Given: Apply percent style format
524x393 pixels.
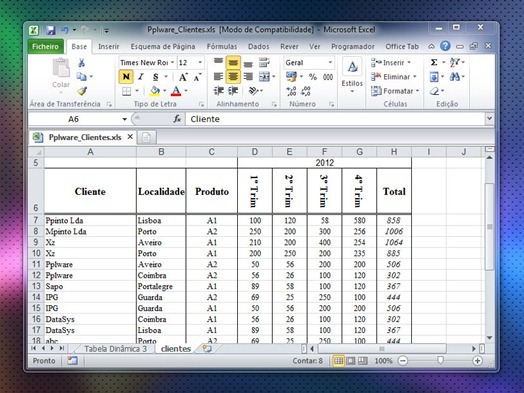Looking at the screenshot, I should [x=313, y=77].
